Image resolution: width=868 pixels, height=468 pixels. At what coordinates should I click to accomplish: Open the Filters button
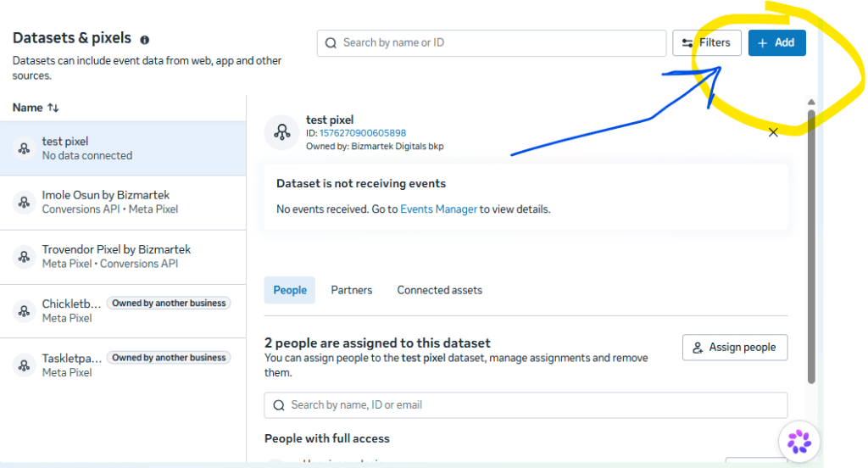click(706, 42)
